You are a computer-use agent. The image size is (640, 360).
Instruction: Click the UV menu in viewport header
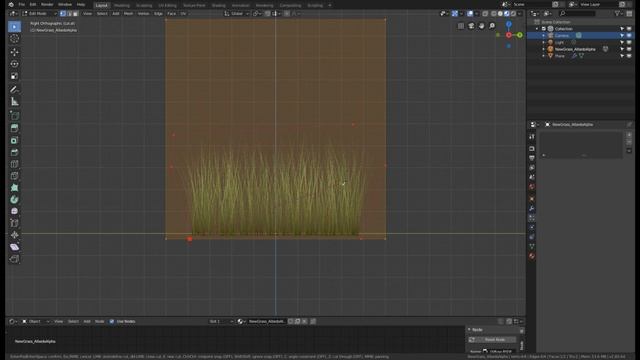(183, 13)
